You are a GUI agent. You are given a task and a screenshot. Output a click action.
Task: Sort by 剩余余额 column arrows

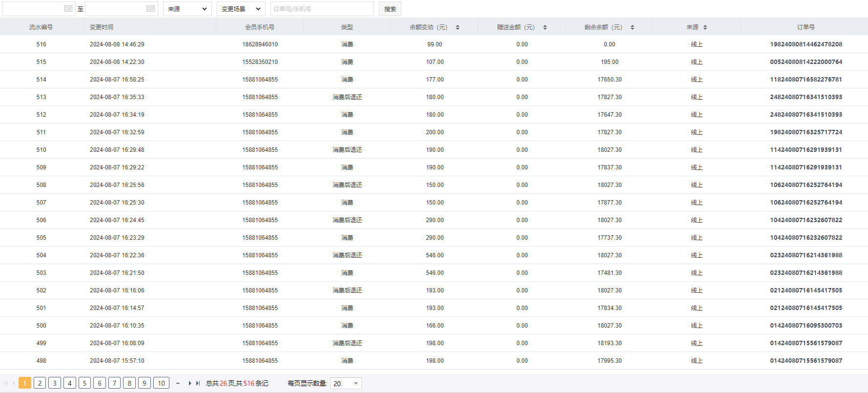[x=632, y=27]
